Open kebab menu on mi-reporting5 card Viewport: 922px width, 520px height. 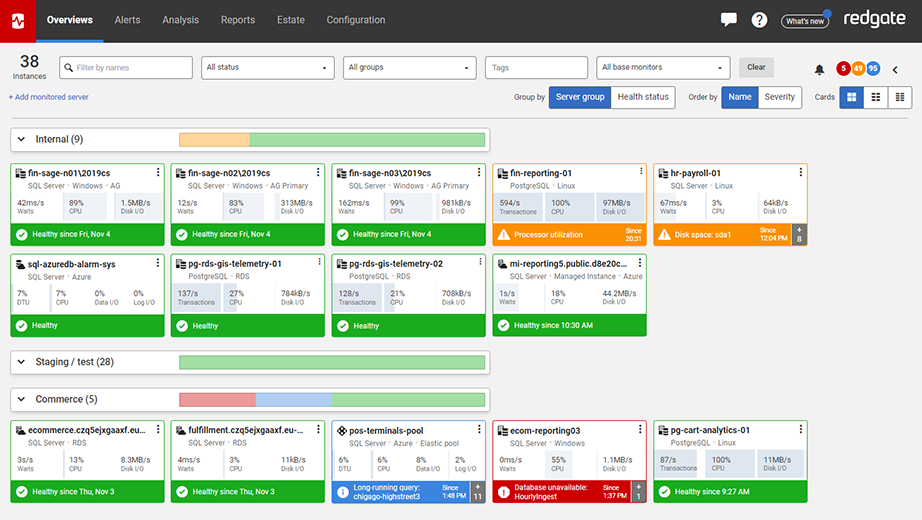pos(640,263)
